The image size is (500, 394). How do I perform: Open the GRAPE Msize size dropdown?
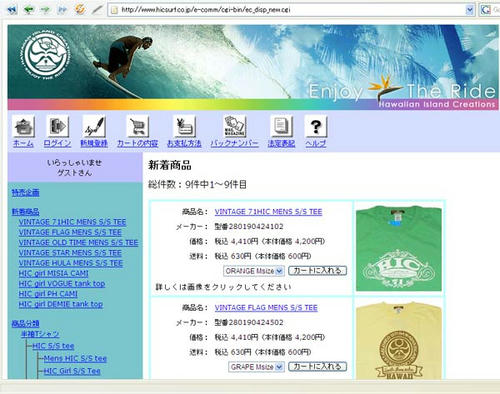pyautogui.click(x=256, y=367)
